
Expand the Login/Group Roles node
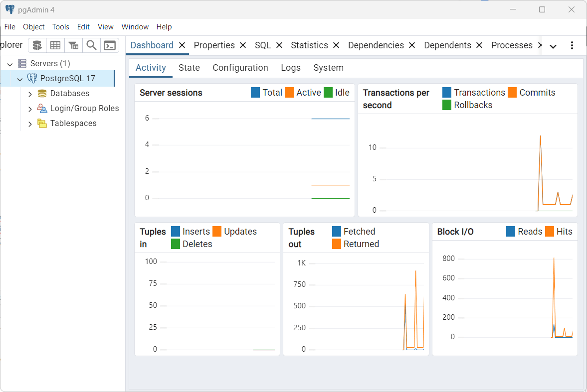coord(30,109)
